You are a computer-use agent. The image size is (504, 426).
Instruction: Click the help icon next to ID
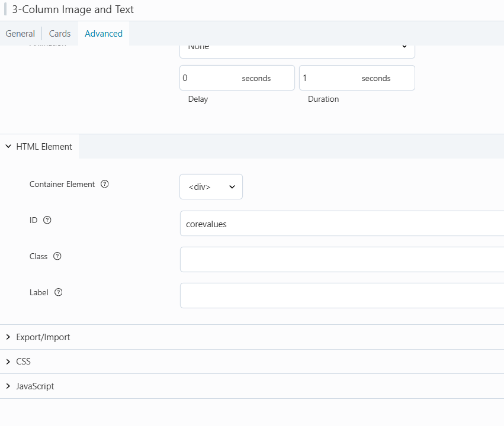pyautogui.click(x=47, y=220)
